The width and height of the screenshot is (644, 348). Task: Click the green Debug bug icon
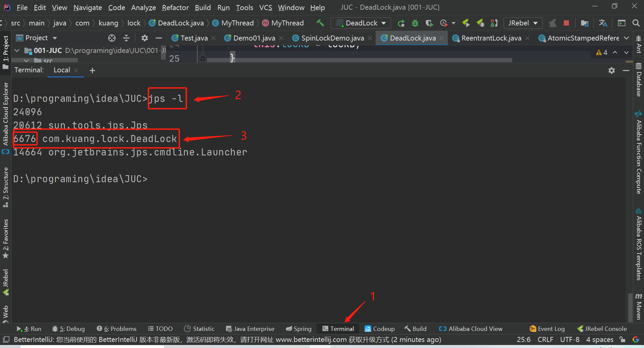415,23
